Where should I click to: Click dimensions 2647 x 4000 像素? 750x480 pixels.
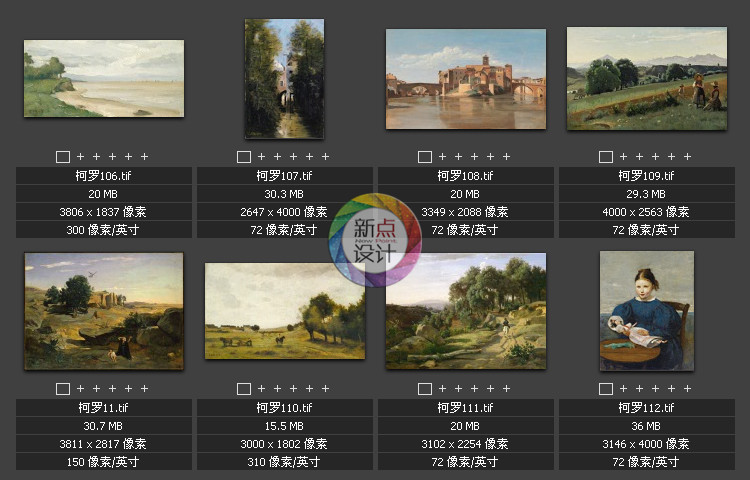pos(284,212)
